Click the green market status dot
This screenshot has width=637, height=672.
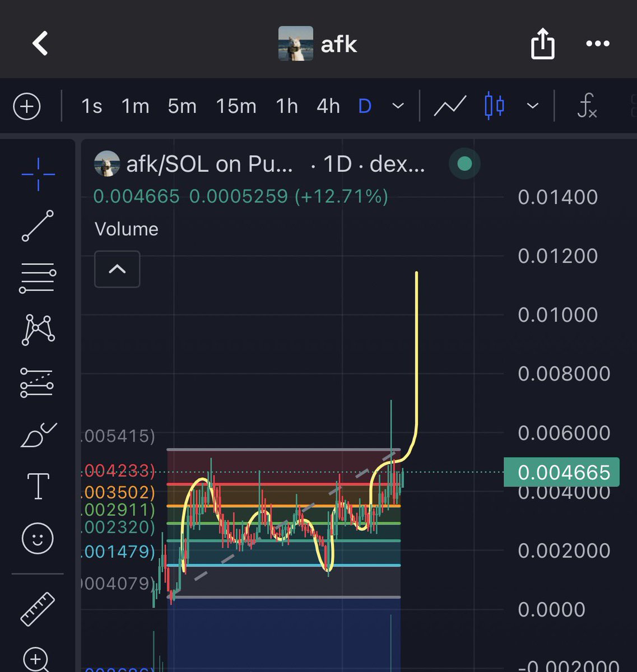[464, 164]
